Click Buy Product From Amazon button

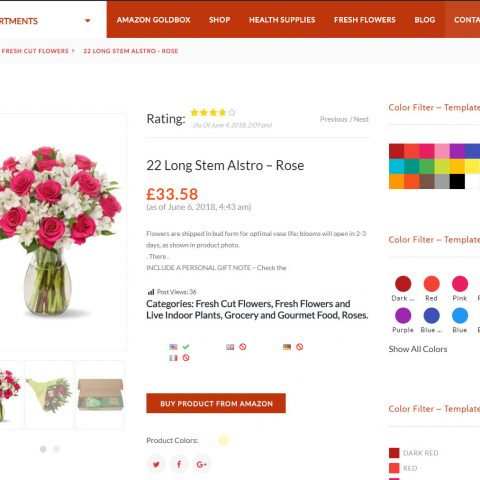[x=216, y=403]
